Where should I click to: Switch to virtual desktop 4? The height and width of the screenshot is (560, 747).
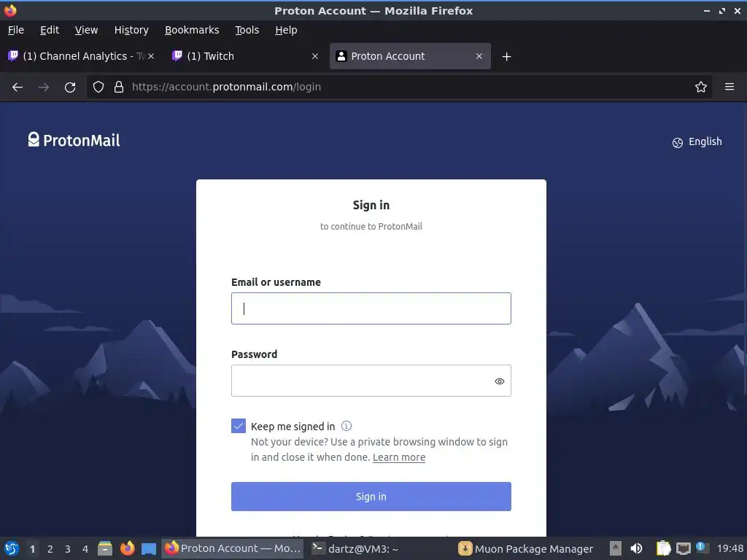tap(85, 549)
